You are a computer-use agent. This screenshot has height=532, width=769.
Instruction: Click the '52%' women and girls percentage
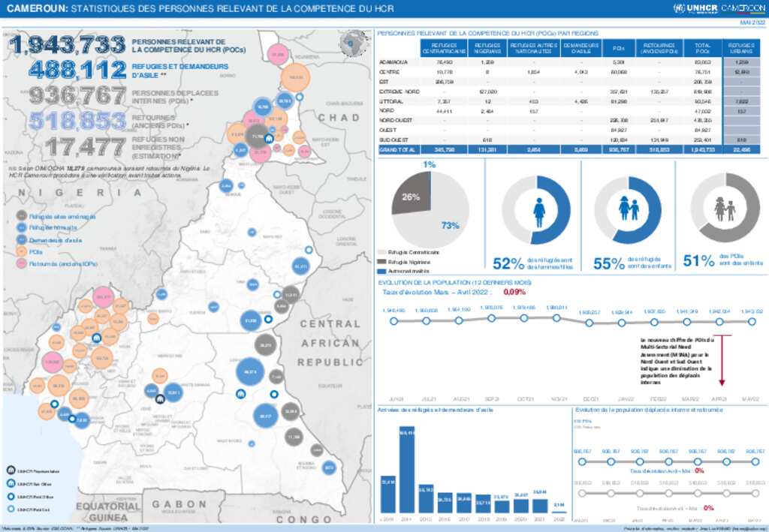(x=508, y=263)
